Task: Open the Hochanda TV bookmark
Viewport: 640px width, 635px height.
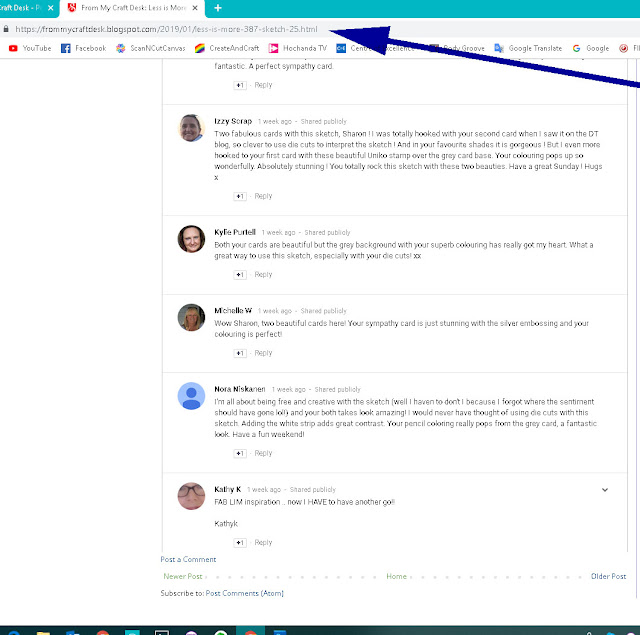Action: tap(298, 48)
